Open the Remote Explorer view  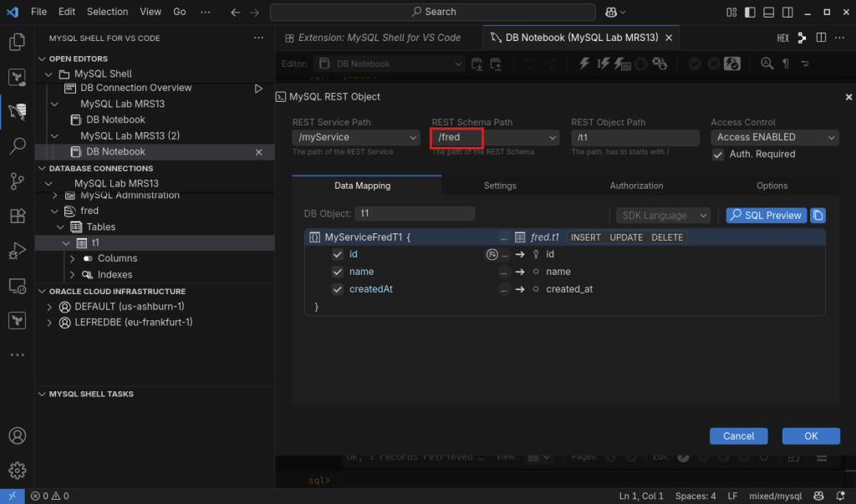[x=17, y=286]
